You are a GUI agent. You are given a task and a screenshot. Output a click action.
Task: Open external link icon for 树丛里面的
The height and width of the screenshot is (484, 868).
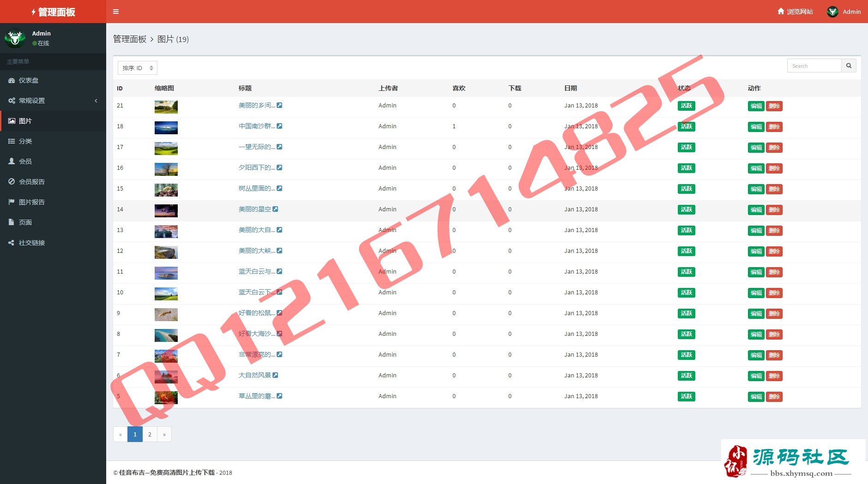point(279,188)
